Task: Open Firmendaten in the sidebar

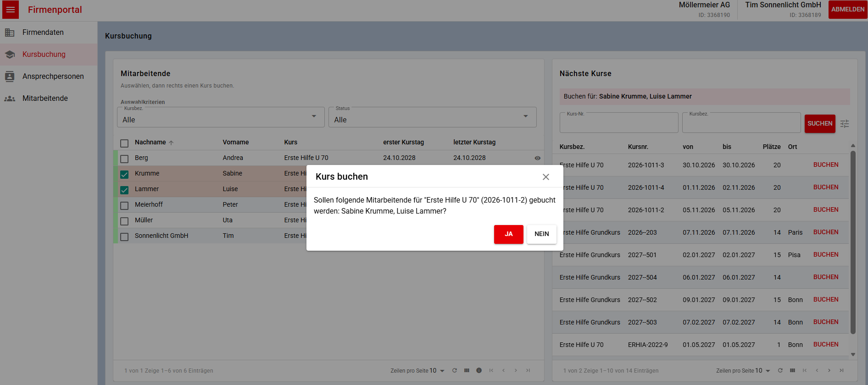Action: 49,33
